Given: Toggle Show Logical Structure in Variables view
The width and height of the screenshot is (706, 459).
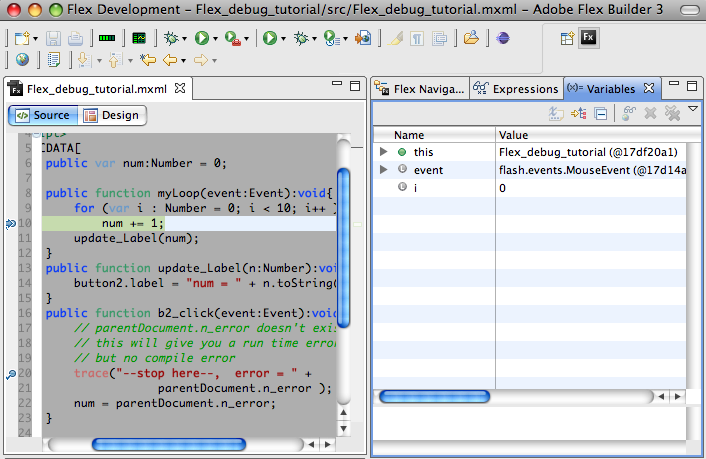Looking at the screenshot, I should pos(578,113).
